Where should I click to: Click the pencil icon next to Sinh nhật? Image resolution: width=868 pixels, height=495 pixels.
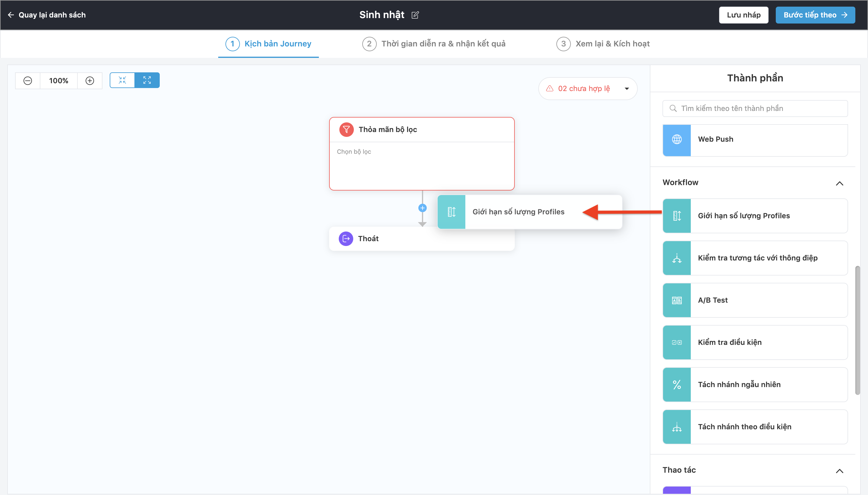pos(415,15)
